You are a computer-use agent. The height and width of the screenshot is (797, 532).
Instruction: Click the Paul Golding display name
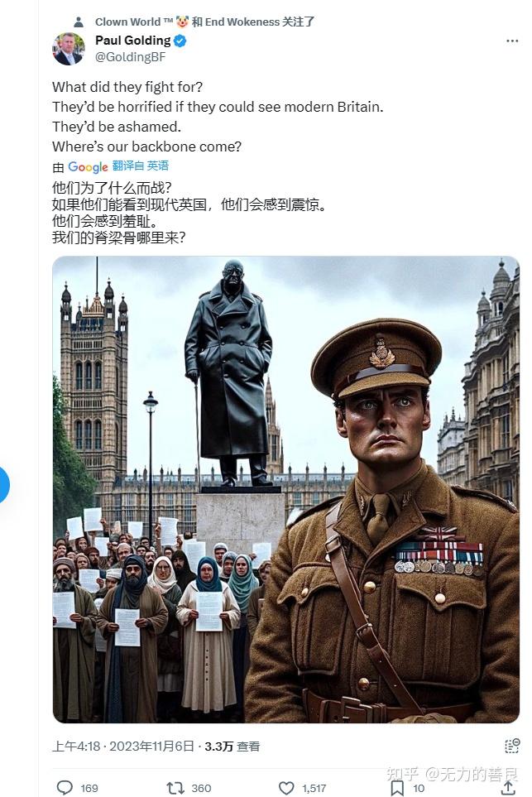click(x=133, y=41)
